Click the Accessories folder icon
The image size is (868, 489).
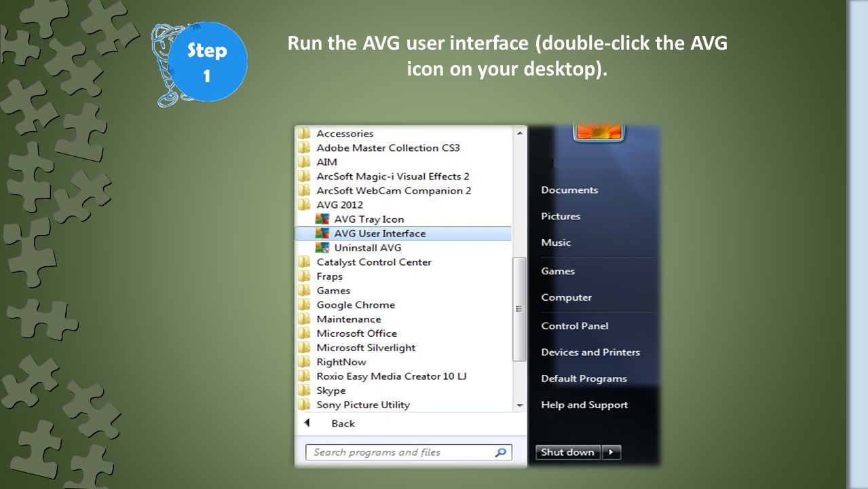pyautogui.click(x=304, y=134)
